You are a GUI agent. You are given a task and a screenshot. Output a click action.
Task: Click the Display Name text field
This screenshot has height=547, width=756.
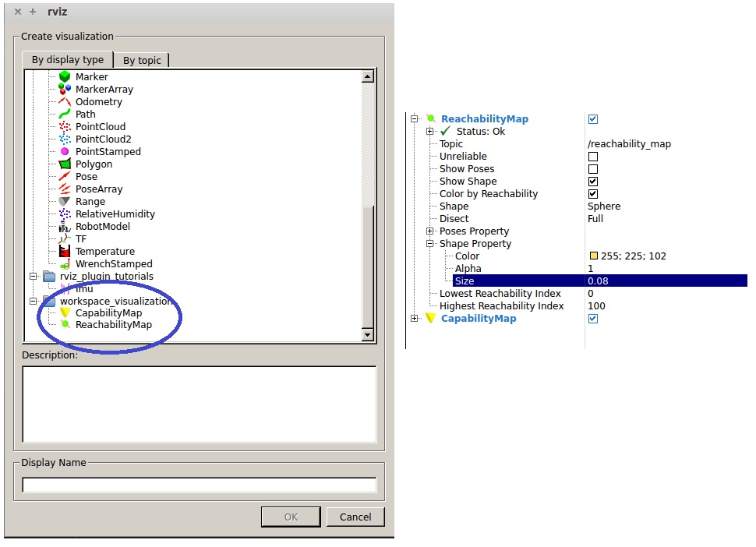[199, 485]
